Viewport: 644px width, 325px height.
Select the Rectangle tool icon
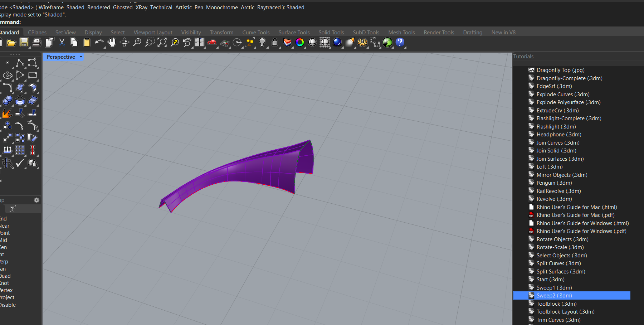click(x=33, y=75)
